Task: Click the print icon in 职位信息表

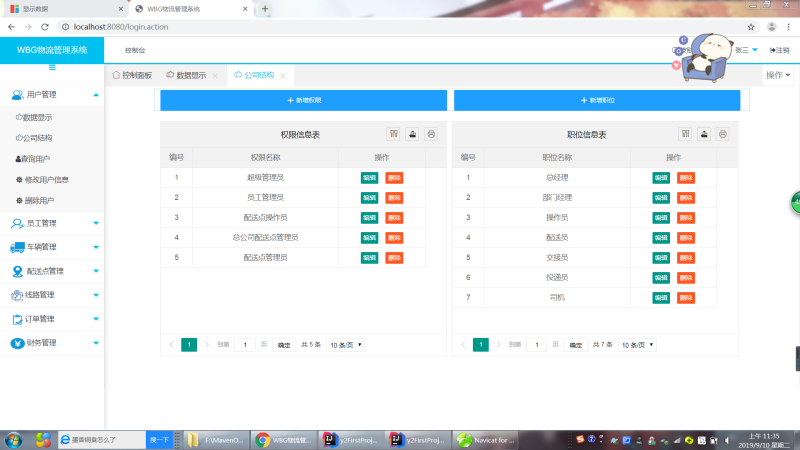Action: (722, 134)
